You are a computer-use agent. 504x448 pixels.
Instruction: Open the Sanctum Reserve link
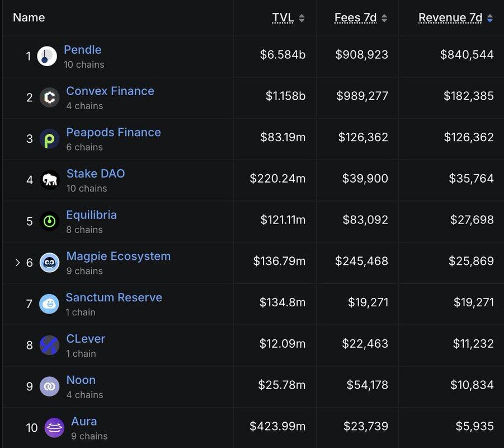pos(114,297)
